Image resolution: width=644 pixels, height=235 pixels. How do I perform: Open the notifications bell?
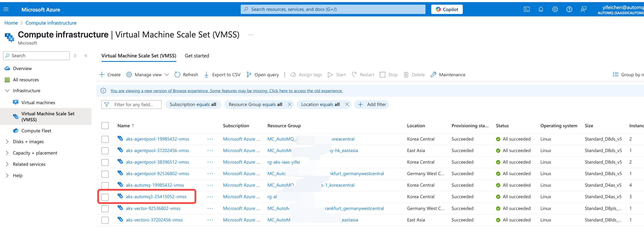coord(541,10)
